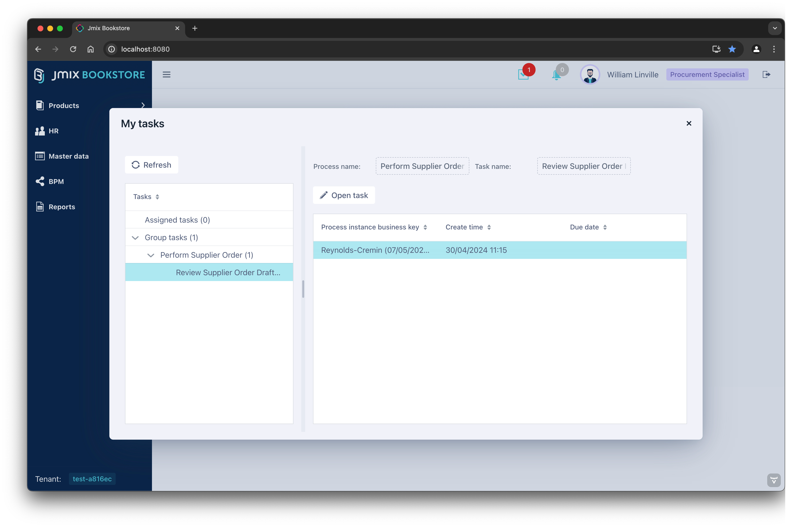812x527 pixels.
Task: Click the browser reload icon
Action: 73,49
